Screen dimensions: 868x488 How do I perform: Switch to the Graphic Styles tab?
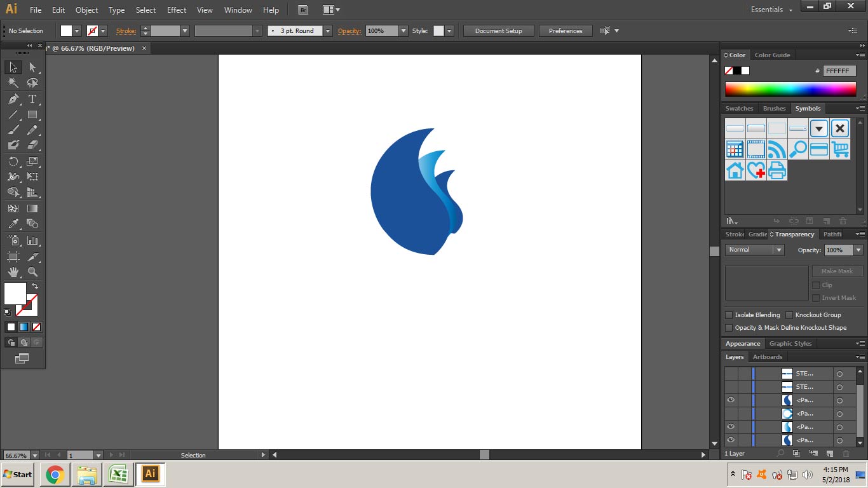[790, 344]
